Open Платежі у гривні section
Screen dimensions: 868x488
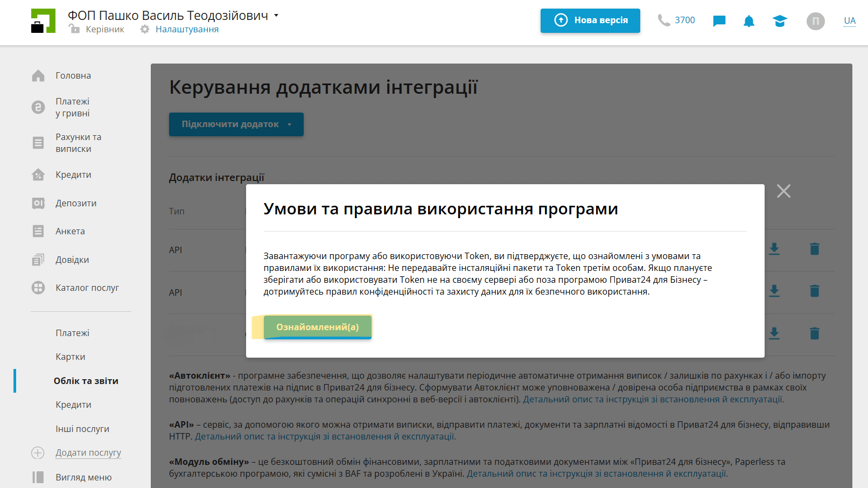pyautogui.click(x=73, y=107)
